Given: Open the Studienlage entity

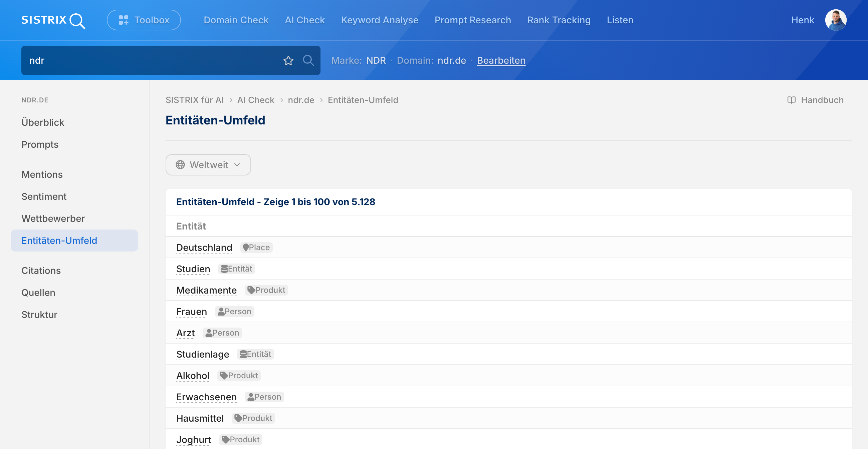Looking at the screenshot, I should (x=203, y=354).
